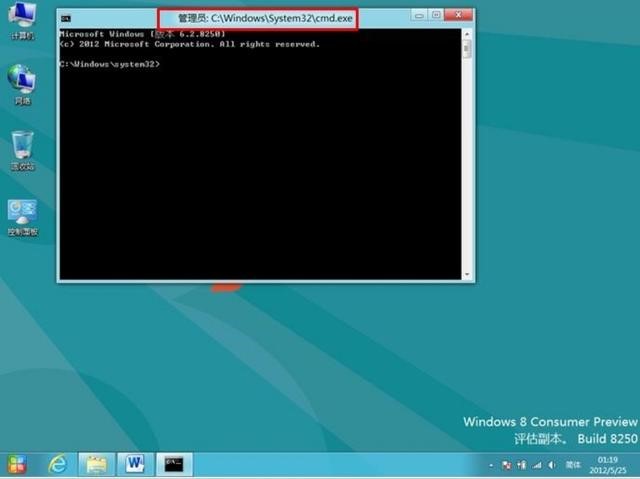Launch Internet Explorer from the taskbar

pos(58,464)
